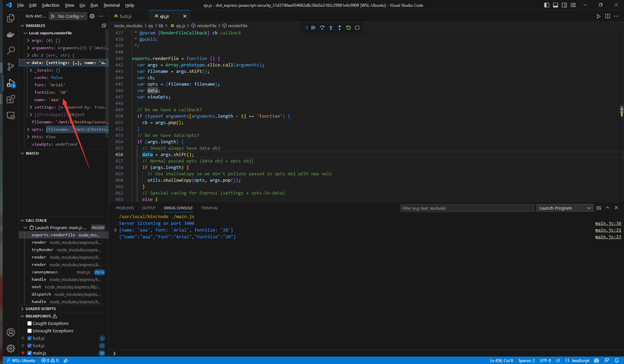The height and width of the screenshot is (364, 624).
Task: Open the Run and Debug view
Action: (x=11, y=83)
